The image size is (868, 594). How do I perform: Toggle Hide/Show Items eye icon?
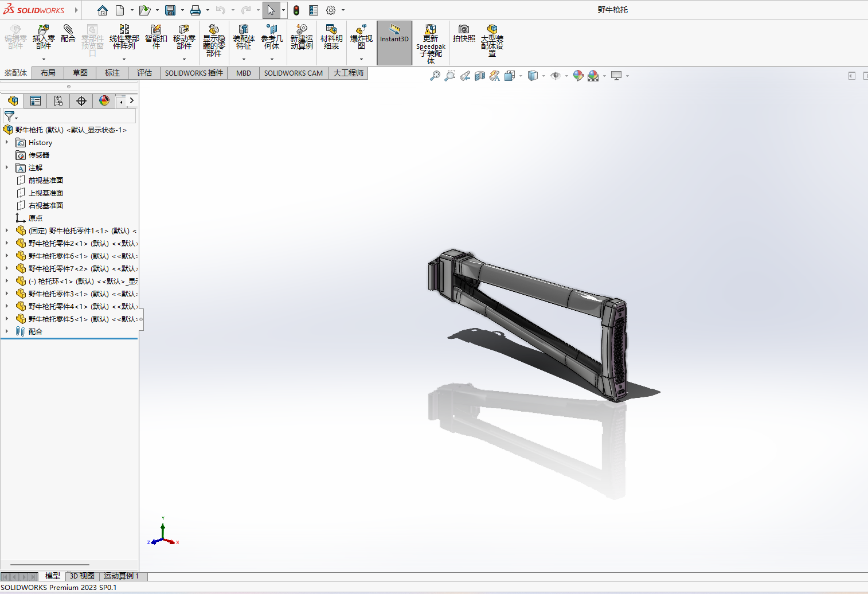click(556, 76)
